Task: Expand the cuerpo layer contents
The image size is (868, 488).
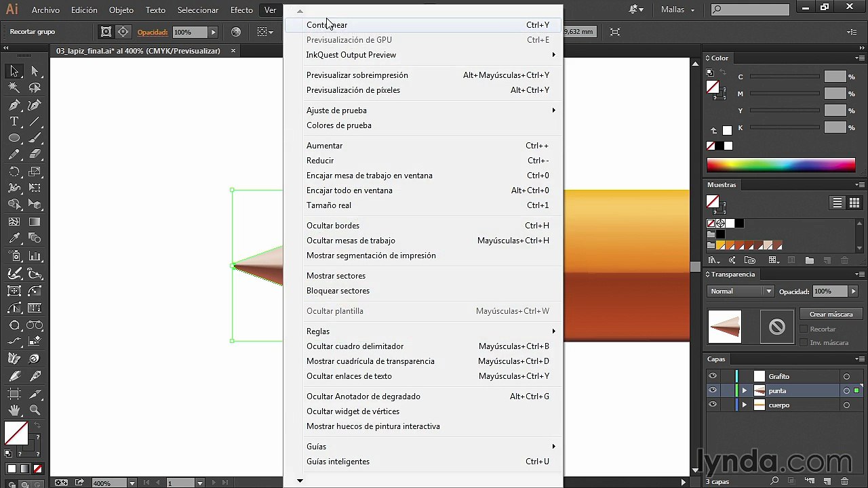Action: pos(745,405)
